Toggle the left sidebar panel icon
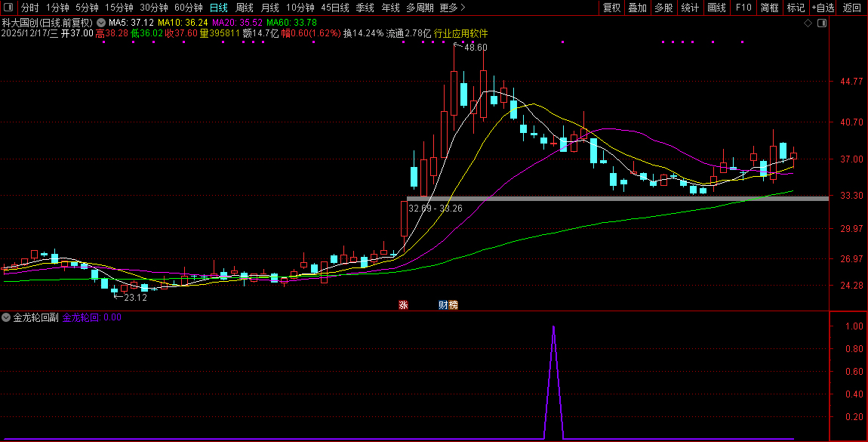 (8, 8)
